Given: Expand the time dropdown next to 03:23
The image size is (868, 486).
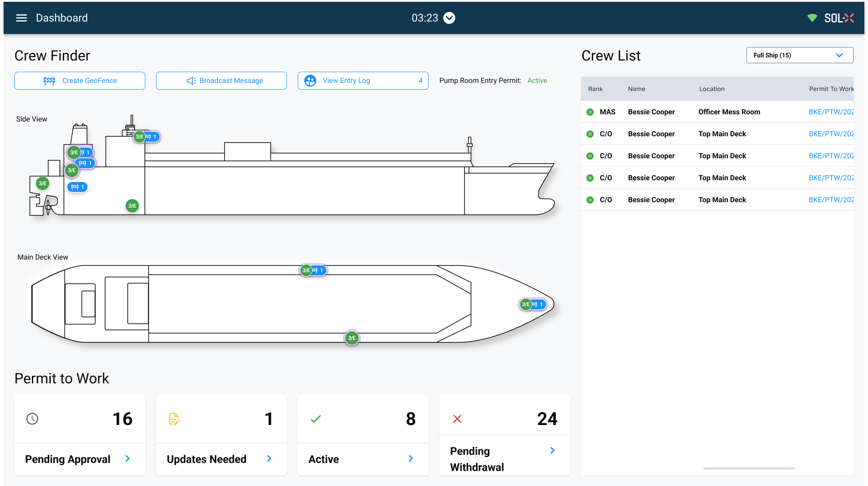Looking at the screenshot, I should click(449, 18).
